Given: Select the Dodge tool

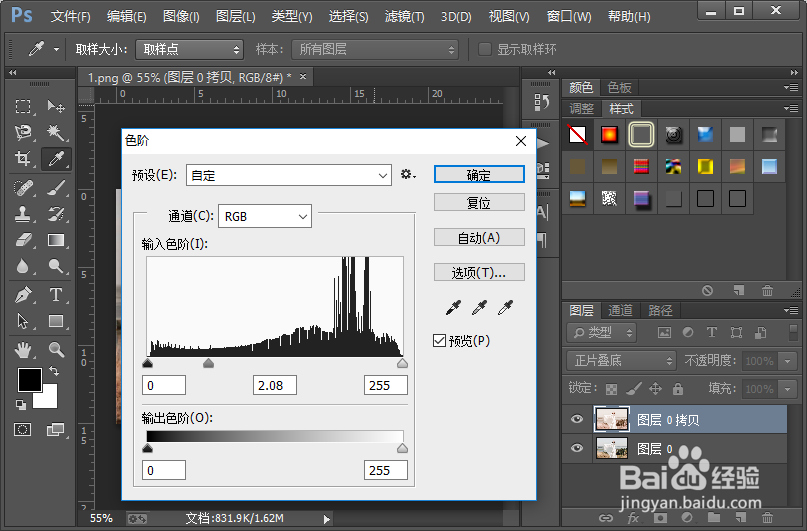Looking at the screenshot, I should coord(56,266).
